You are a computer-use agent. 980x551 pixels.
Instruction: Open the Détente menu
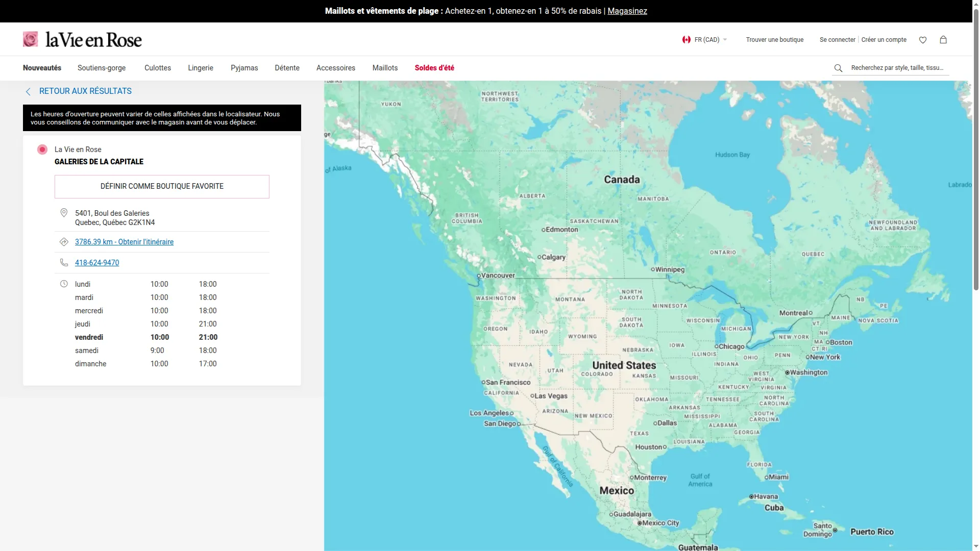point(287,68)
